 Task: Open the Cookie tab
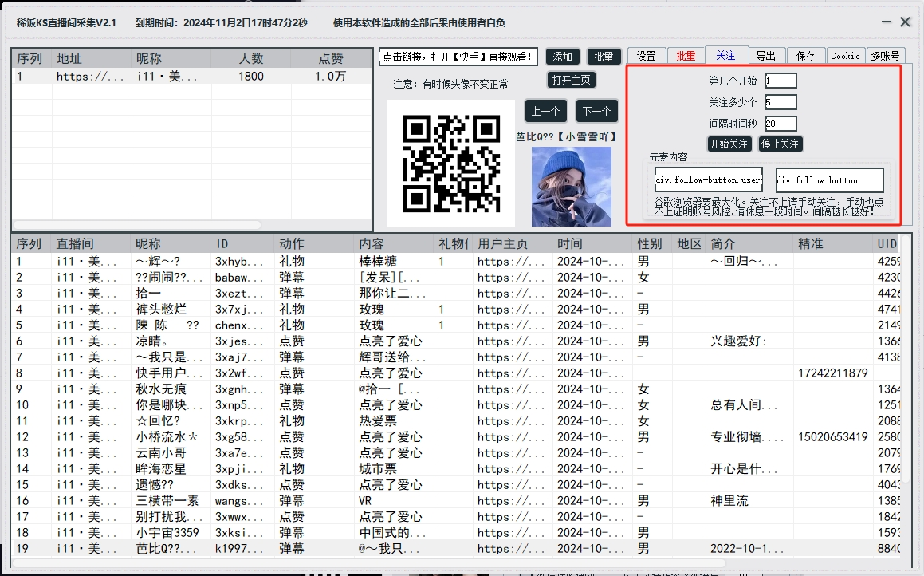coord(845,55)
